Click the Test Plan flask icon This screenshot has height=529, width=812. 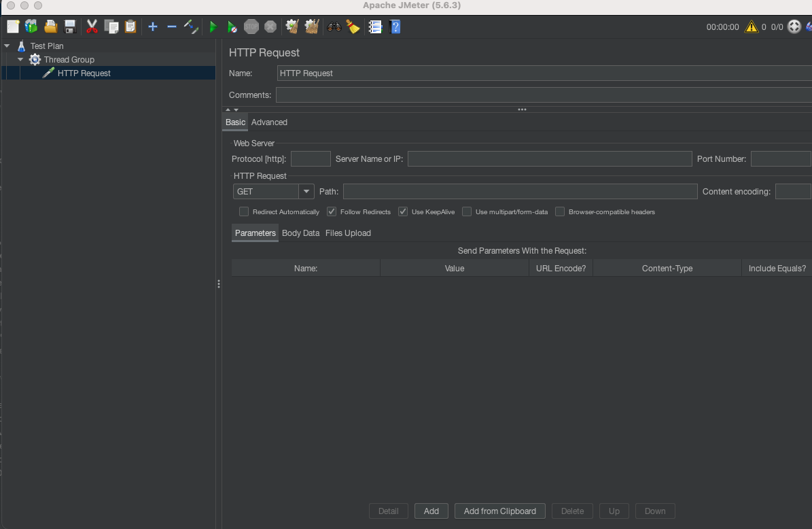tap(21, 46)
